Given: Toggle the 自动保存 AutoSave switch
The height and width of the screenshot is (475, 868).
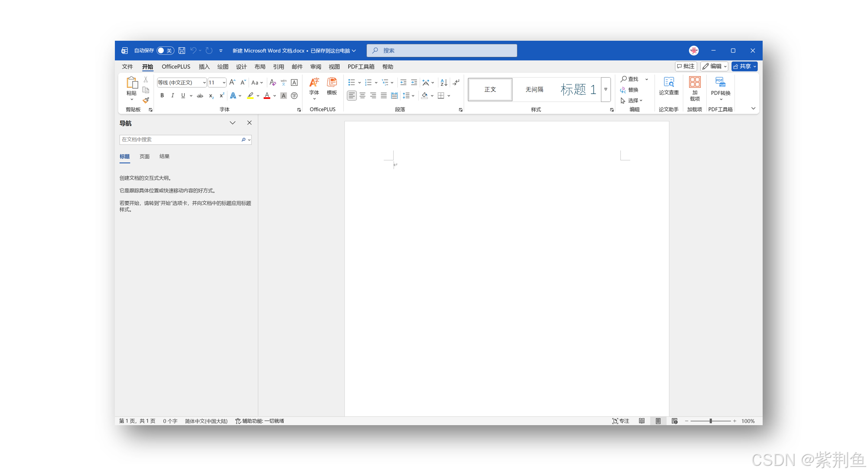Looking at the screenshot, I should pos(165,51).
